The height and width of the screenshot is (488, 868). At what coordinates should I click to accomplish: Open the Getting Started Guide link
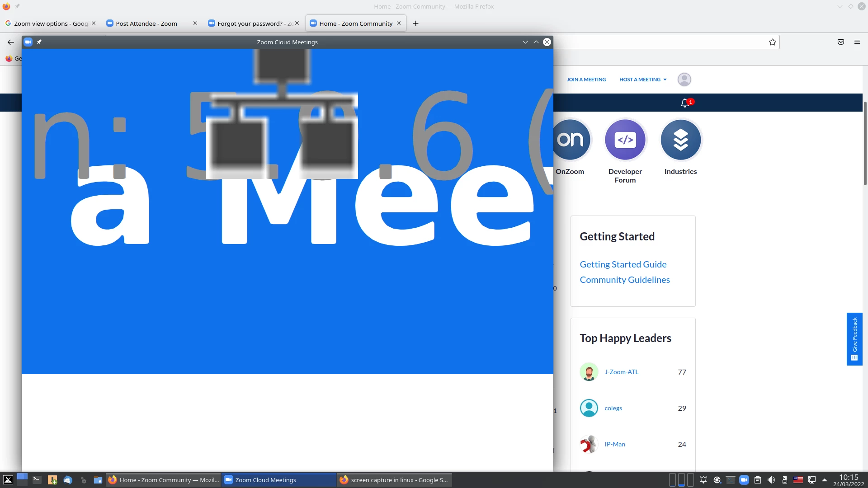pos(623,264)
